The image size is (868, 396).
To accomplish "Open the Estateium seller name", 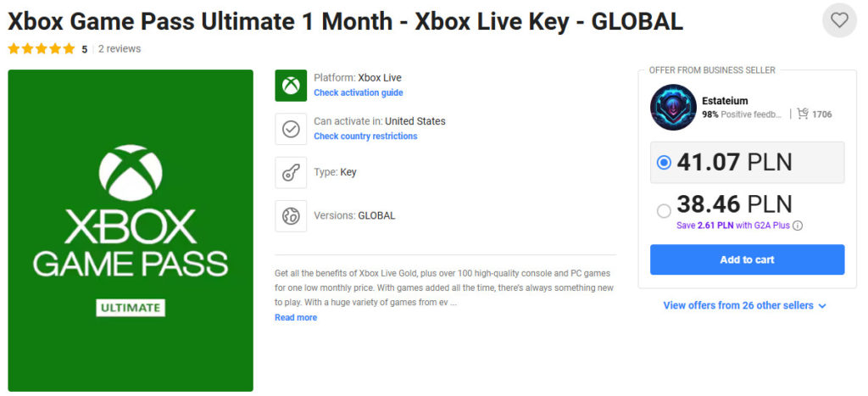I will tap(725, 101).
